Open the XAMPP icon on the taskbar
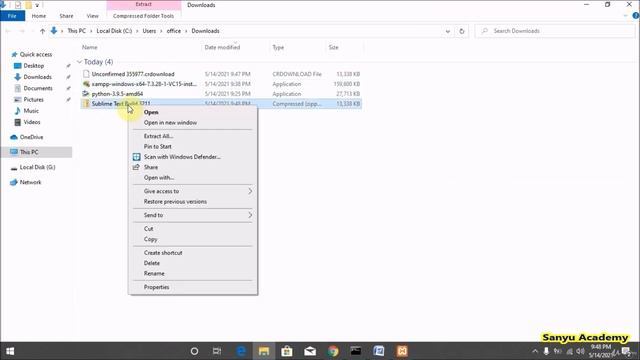Image resolution: width=640 pixels, height=360 pixels. click(x=402, y=351)
